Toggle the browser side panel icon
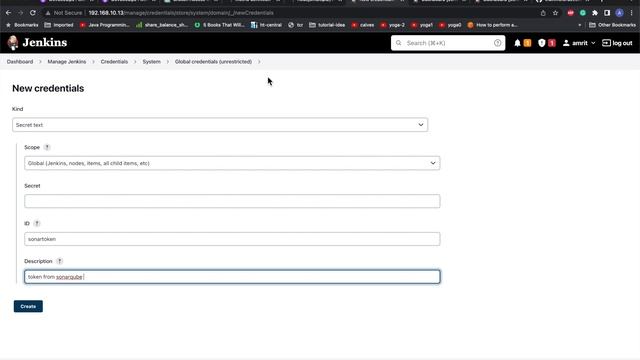Viewport: 640px width, 360px height. [x=607, y=13]
